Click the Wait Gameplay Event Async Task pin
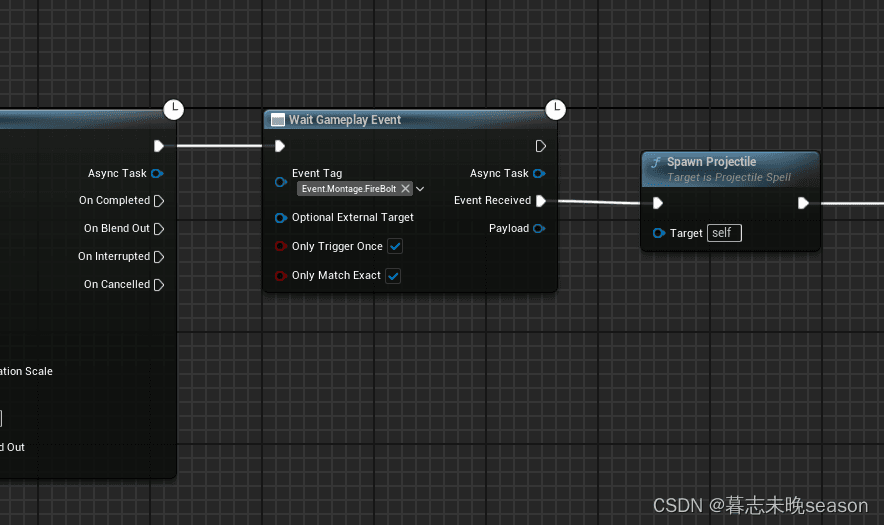The height and width of the screenshot is (525, 884). [540, 173]
